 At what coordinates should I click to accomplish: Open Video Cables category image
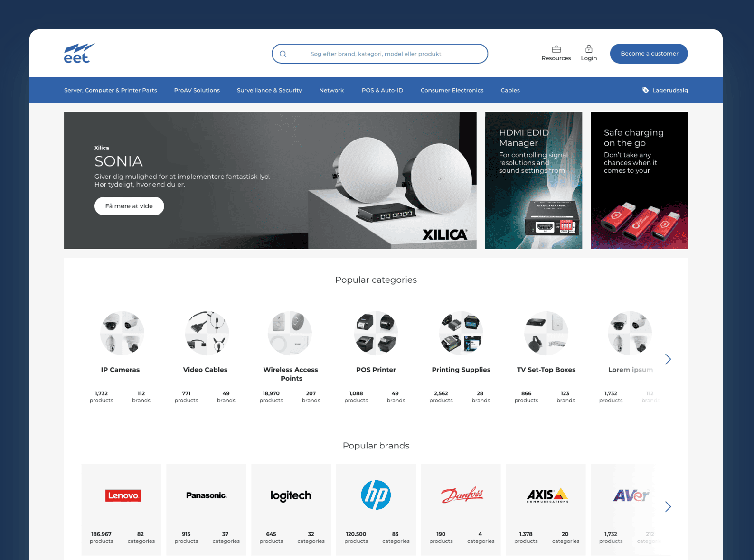[207, 333]
